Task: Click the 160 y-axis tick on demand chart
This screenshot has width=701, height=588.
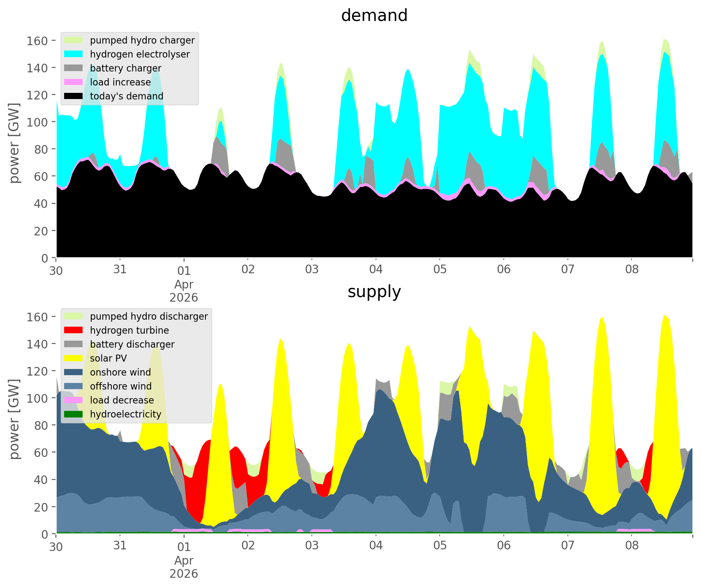Action: point(37,41)
